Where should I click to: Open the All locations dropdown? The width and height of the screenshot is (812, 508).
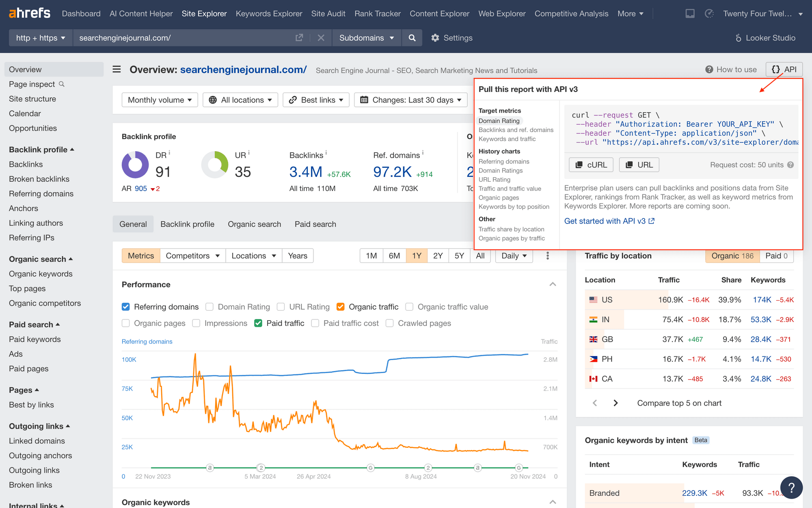click(x=240, y=100)
